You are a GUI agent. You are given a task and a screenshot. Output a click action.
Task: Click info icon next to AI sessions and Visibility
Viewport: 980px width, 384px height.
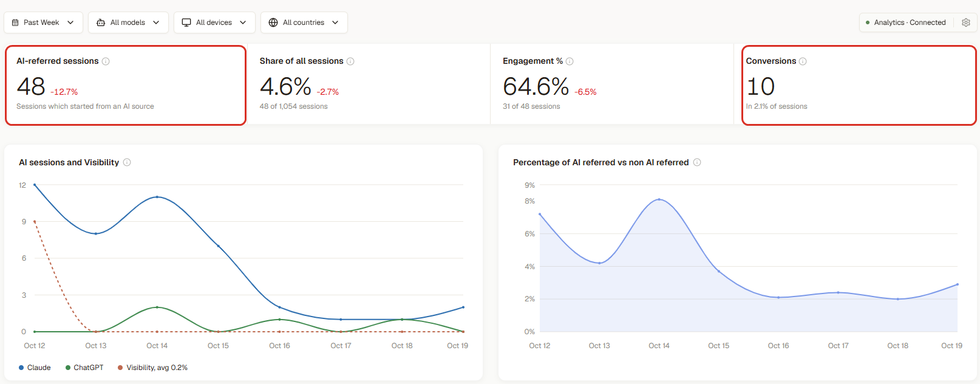[x=127, y=162]
